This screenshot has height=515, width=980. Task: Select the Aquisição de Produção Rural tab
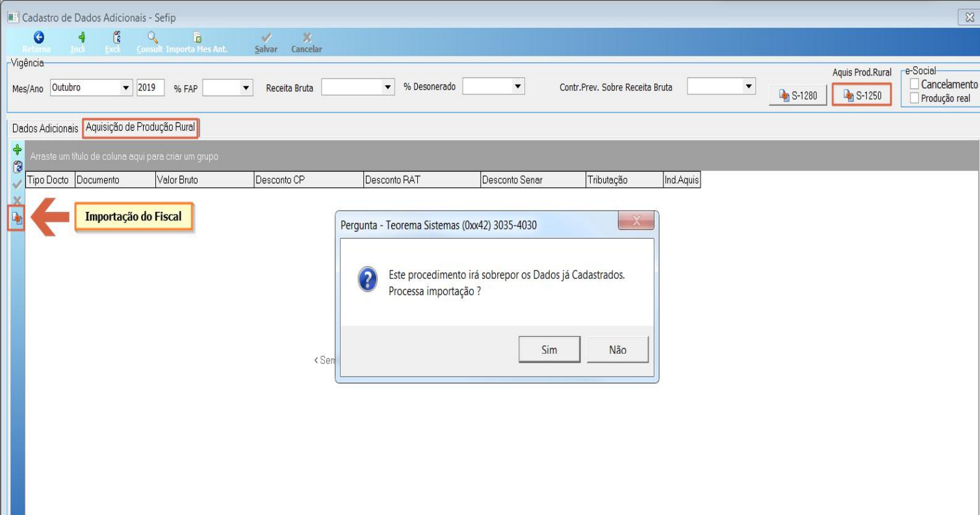click(x=140, y=127)
